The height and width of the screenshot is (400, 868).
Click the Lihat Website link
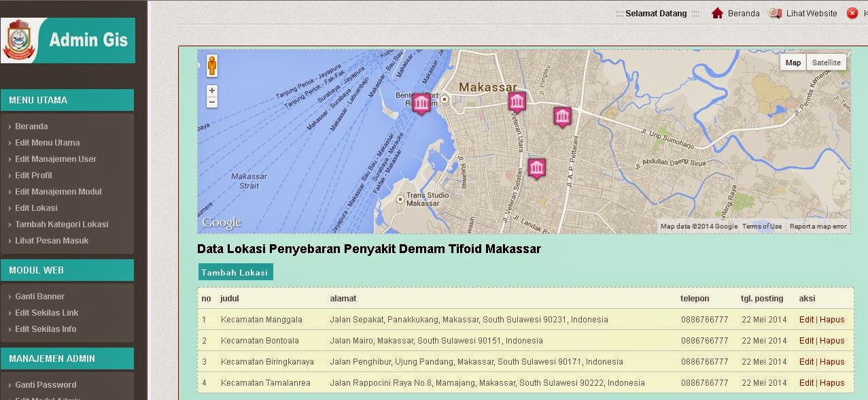(812, 14)
